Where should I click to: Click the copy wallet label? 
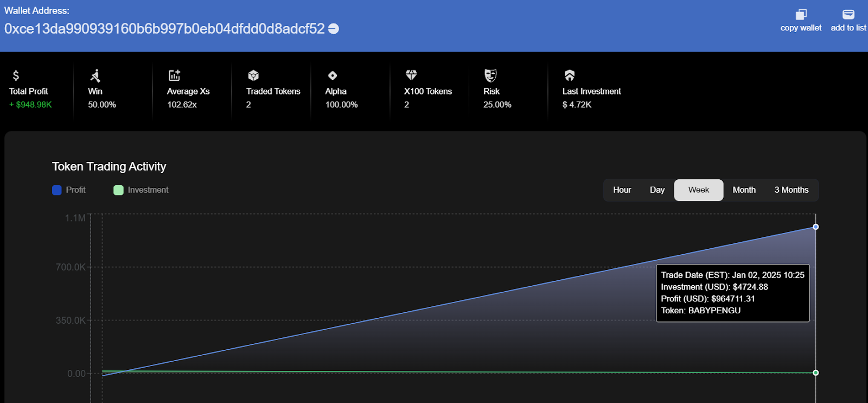pos(801,28)
